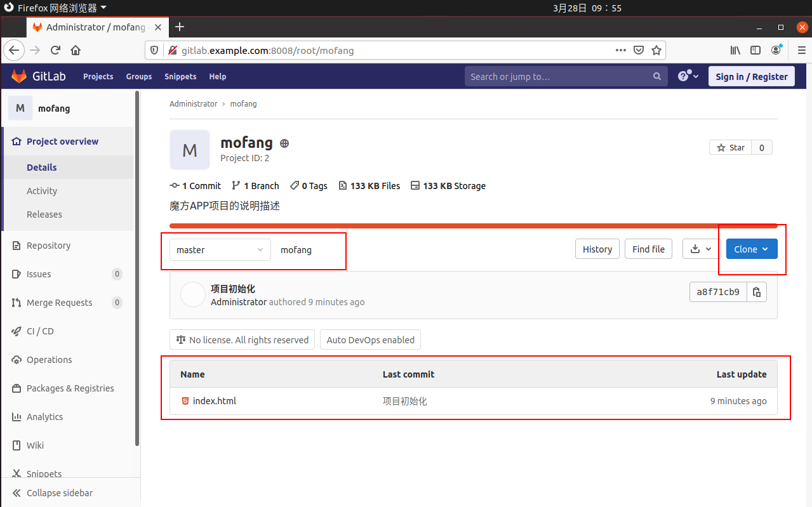Open the download source code dropdown
The image size is (812, 507).
tap(700, 249)
